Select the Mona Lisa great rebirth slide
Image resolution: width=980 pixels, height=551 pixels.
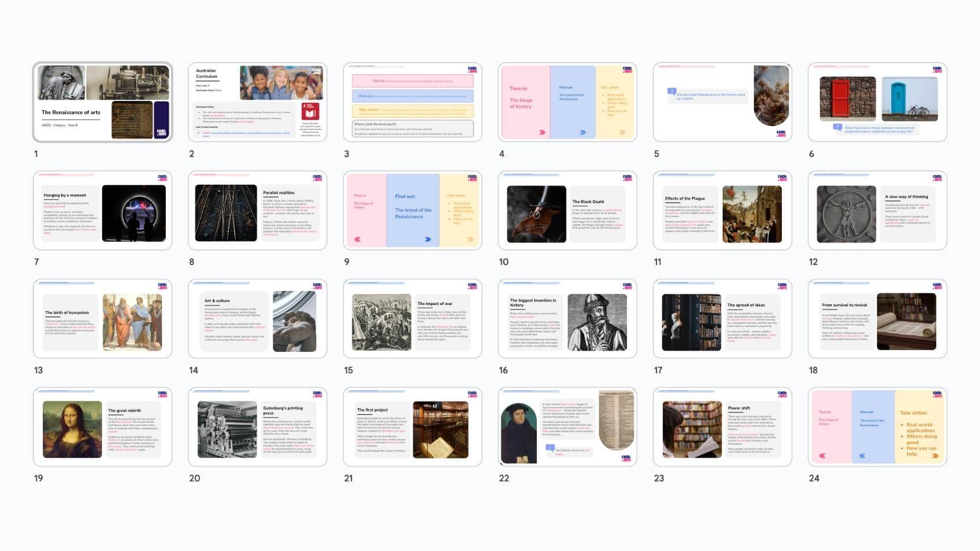tap(102, 427)
